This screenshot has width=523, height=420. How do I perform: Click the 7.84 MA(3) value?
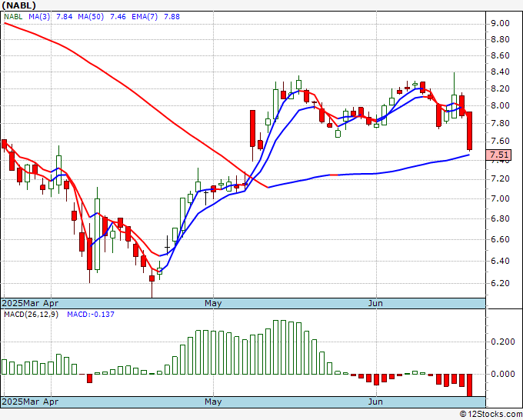click(x=64, y=17)
